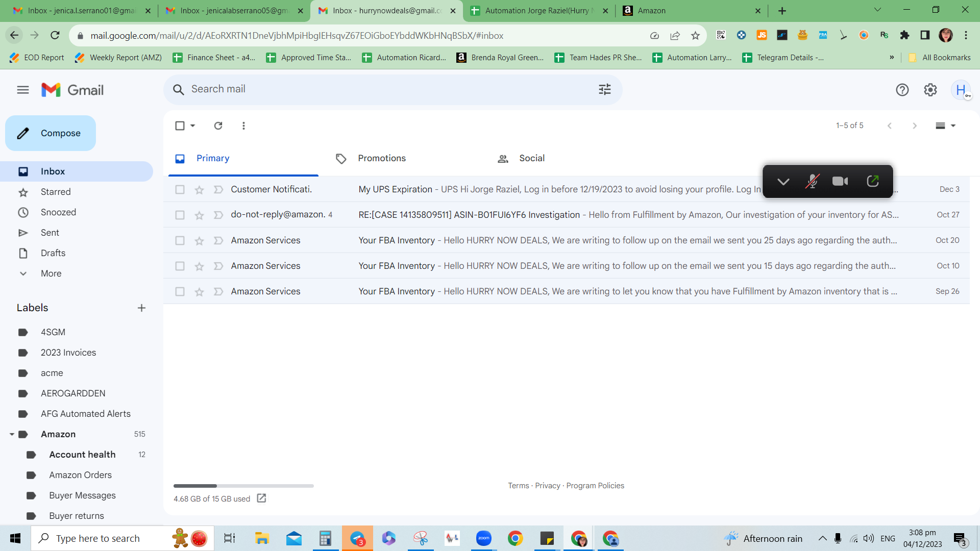Bookmark this page with star icon
Viewport: 980px width, 551px height.
pos(695,35)
